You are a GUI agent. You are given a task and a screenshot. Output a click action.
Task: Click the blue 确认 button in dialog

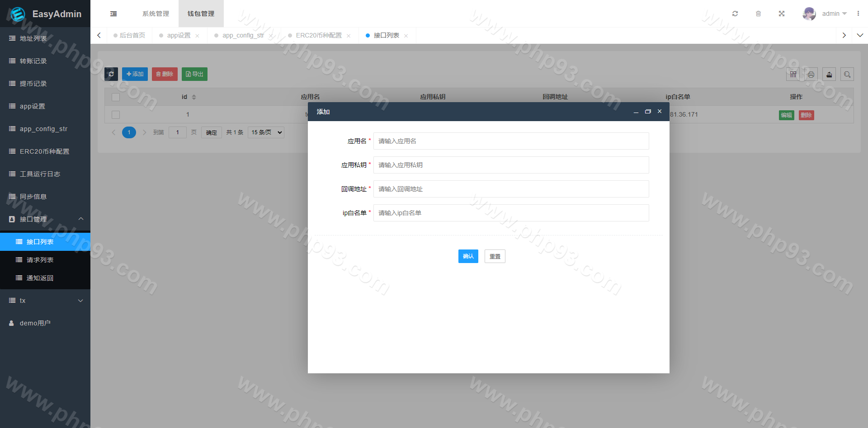point(468,256)
